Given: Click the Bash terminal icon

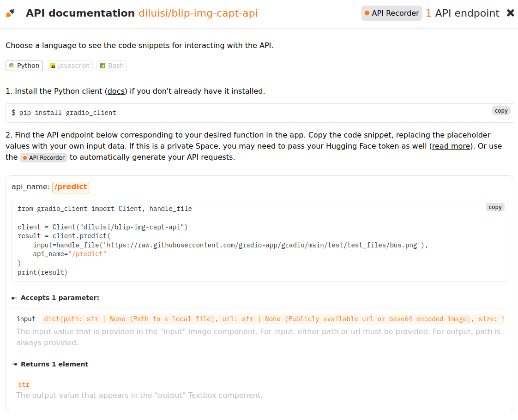Looking at the screenshot, I should coord(103,66).
